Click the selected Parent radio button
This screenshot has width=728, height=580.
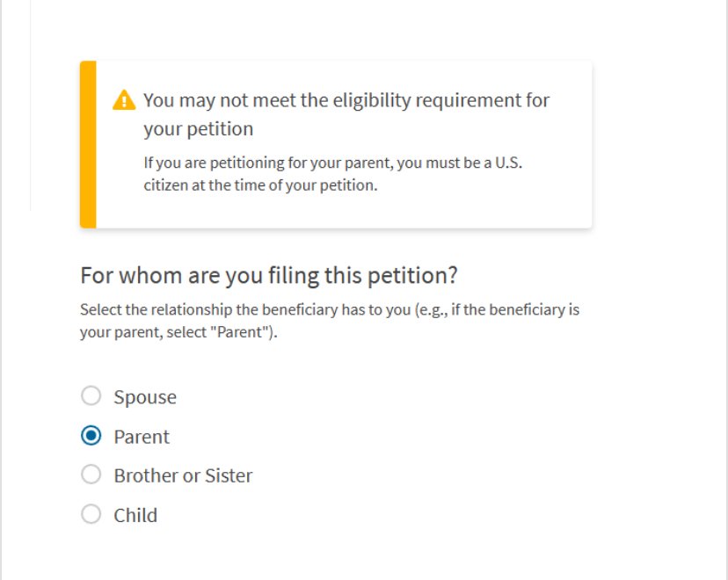91,436
